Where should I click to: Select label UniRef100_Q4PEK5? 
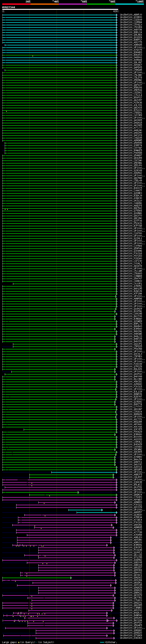131,67
